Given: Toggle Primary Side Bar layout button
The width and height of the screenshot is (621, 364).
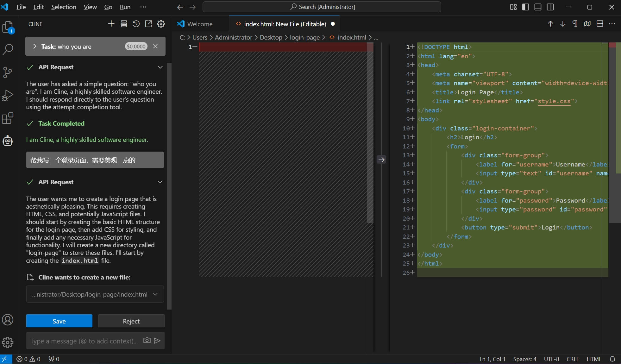Looking at the screenshot, I should coord(525,7).
